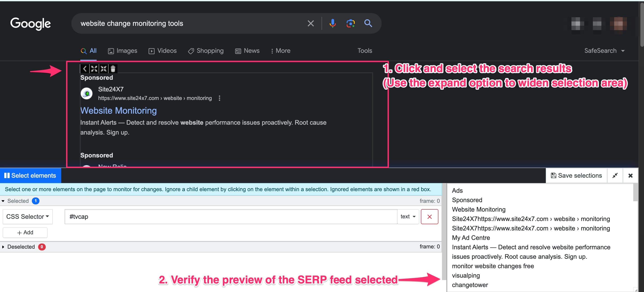Open the Website Monitoring result link
644x292 pixels.
click(x=118, y=111)
